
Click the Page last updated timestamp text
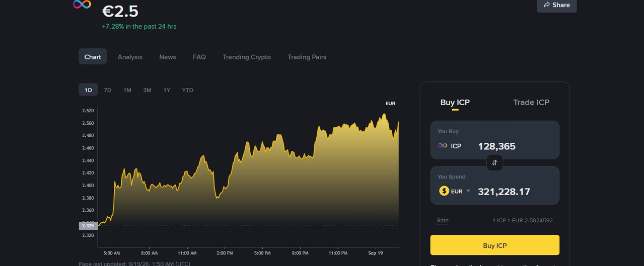click(134, 263)
